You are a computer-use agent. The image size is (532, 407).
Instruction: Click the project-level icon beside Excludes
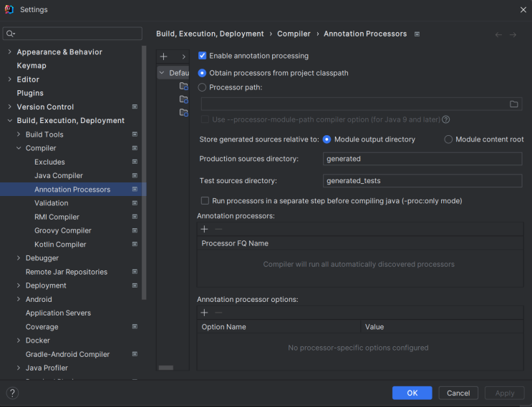[x=135, y=162]
